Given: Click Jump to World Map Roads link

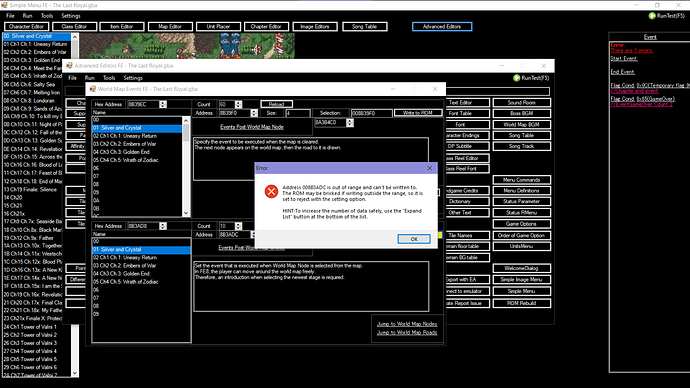Looking at the screenshot, I should tap(407, 333).
